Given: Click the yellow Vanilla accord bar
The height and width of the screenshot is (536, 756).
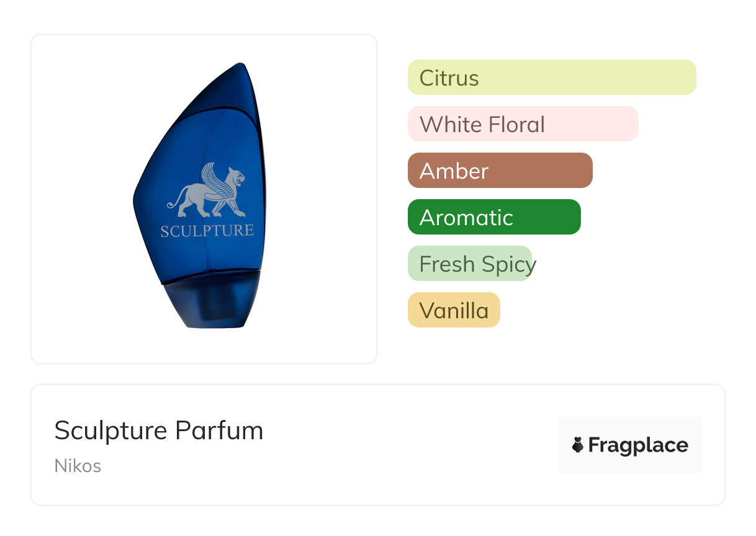Looking at the screenshot, I should (x=454, y=310).
